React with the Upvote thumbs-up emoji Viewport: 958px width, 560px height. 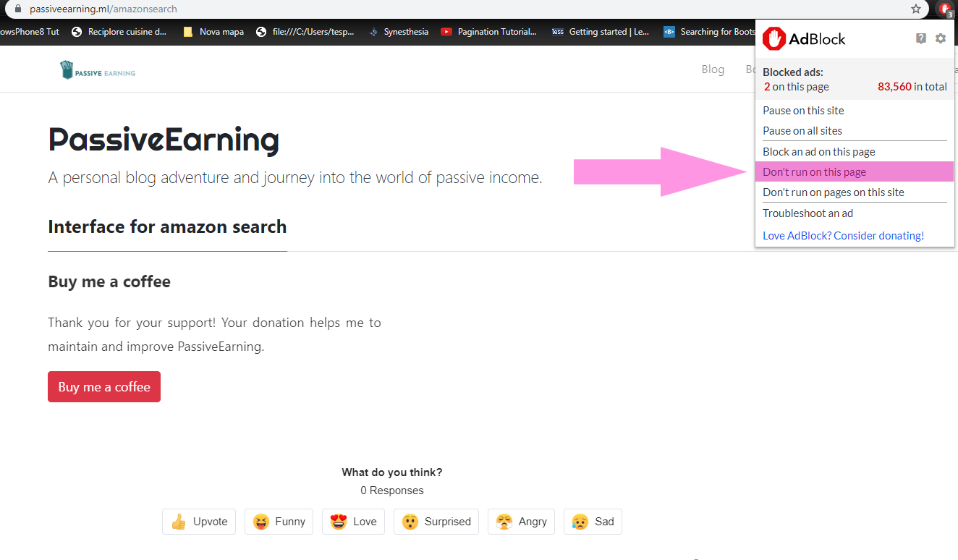(x=199, y=522)
